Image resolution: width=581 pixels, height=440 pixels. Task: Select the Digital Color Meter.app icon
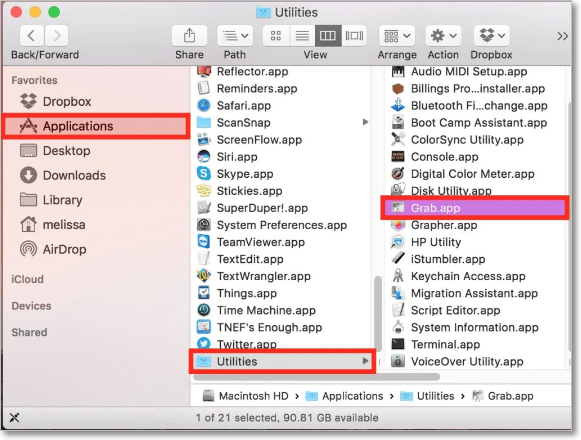coord(398,173)
